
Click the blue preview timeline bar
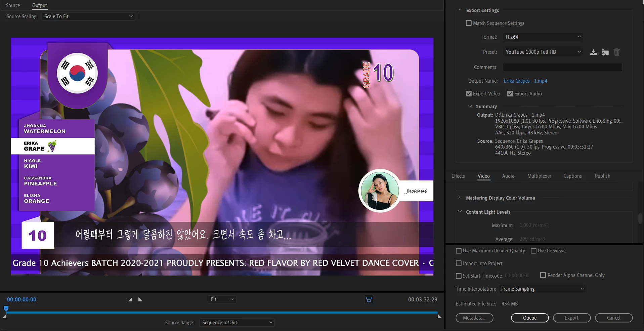tap(222, 312)
